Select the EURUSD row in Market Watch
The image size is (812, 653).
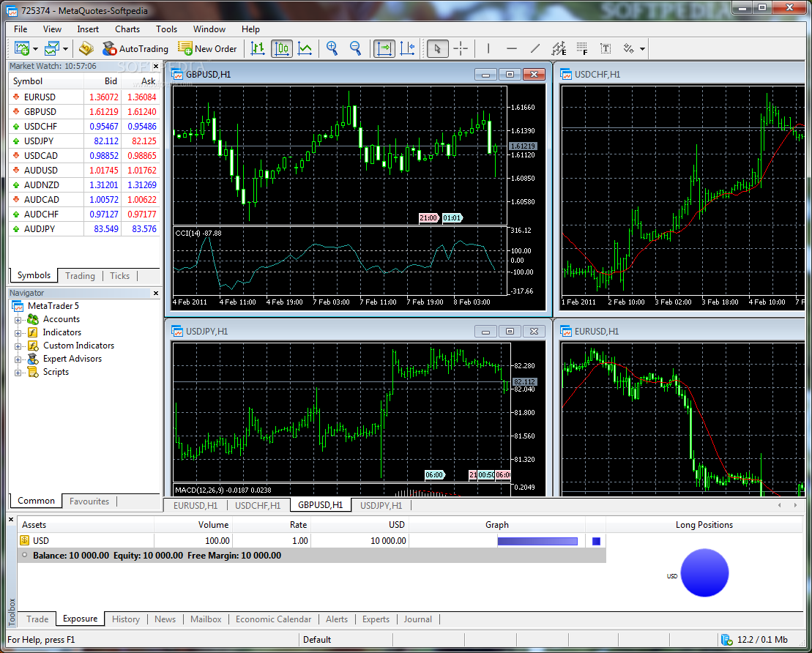tap(84, 97)
